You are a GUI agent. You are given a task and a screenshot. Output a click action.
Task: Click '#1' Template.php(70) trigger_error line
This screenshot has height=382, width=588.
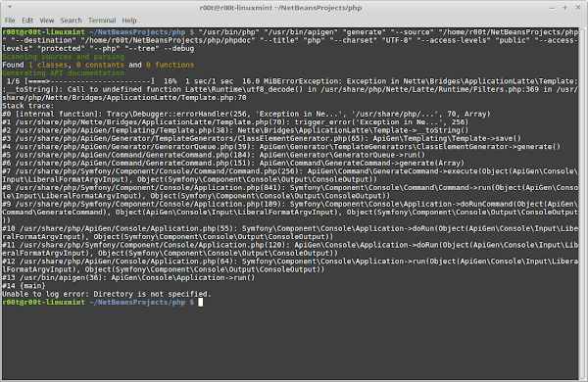coord(235,122)
